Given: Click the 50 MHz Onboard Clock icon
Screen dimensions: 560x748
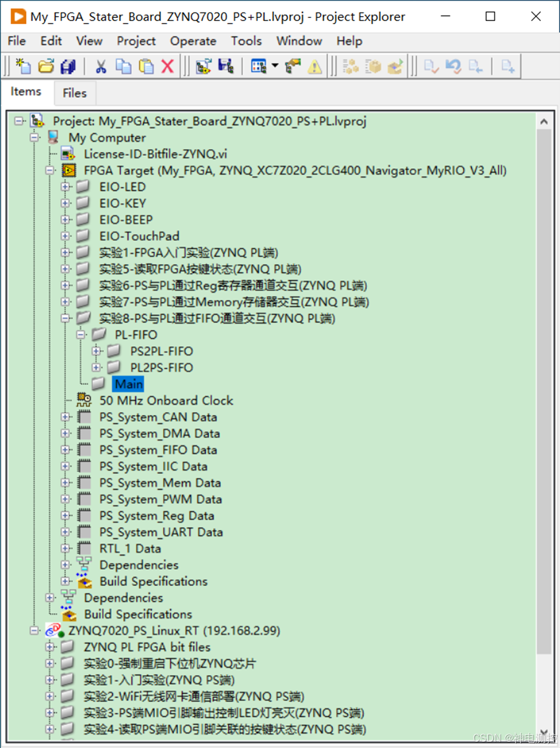Looking at the screenshot, I should [x=84, y=400].
